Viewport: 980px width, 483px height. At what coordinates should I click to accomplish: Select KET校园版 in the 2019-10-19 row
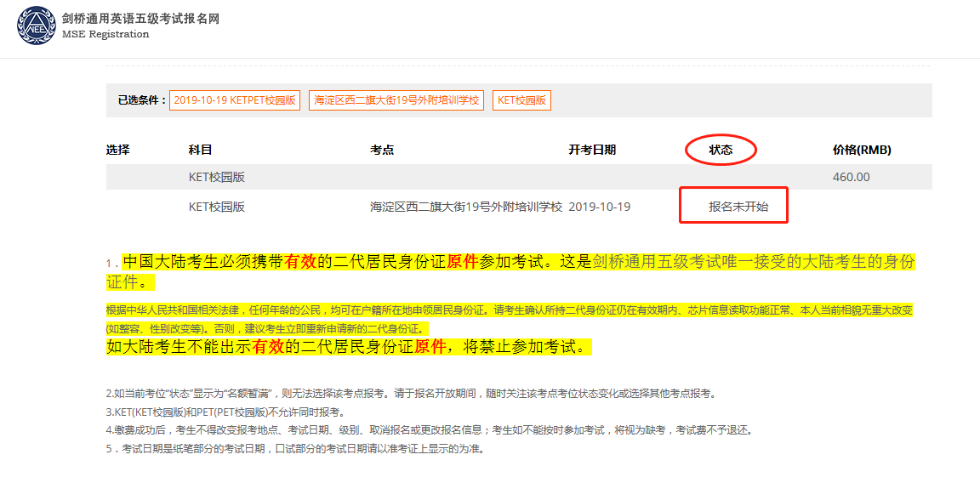[216, 207]
